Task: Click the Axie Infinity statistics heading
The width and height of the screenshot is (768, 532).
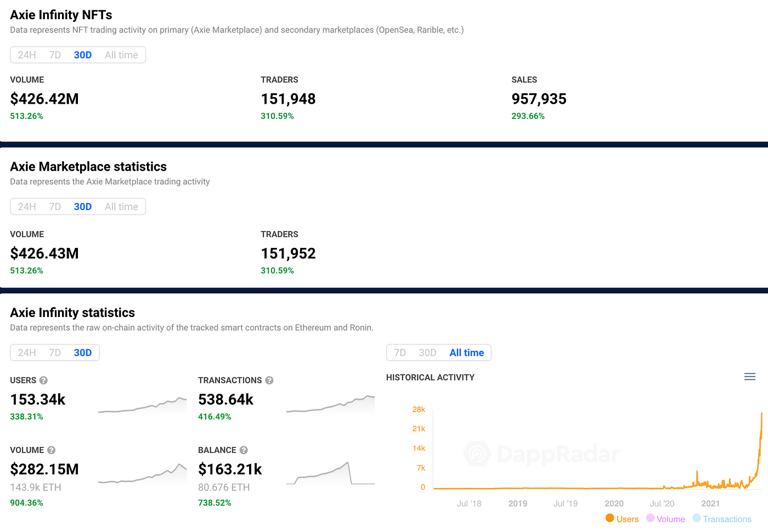Action: pyautogui.click(x=72, y=312)
